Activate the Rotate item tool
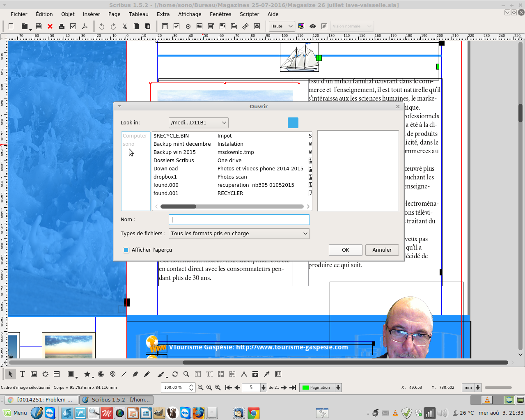Screen dimensions: 525x420 [175, 374]
